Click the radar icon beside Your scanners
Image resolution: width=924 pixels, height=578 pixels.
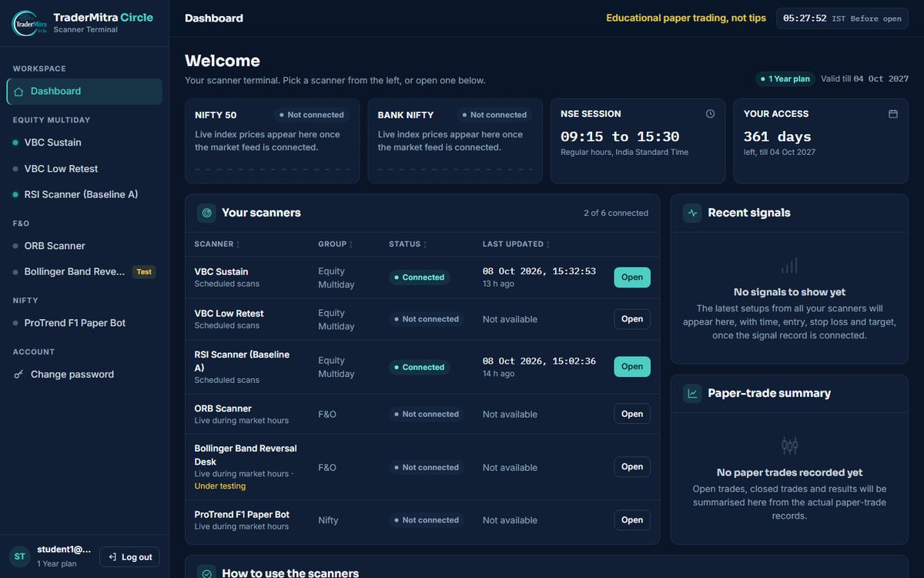pyautogui.click(x=206, y=213)
